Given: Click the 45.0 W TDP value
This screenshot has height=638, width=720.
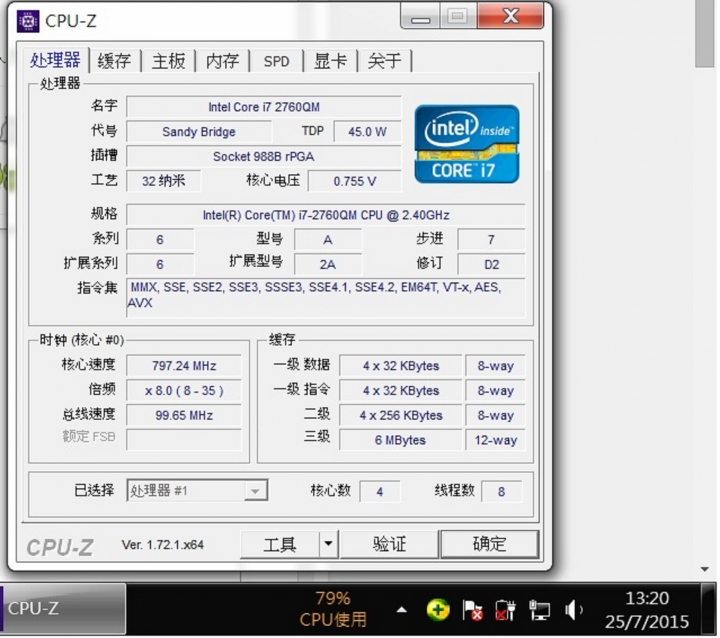Looking at the screenshot, I should click(367, 132).
